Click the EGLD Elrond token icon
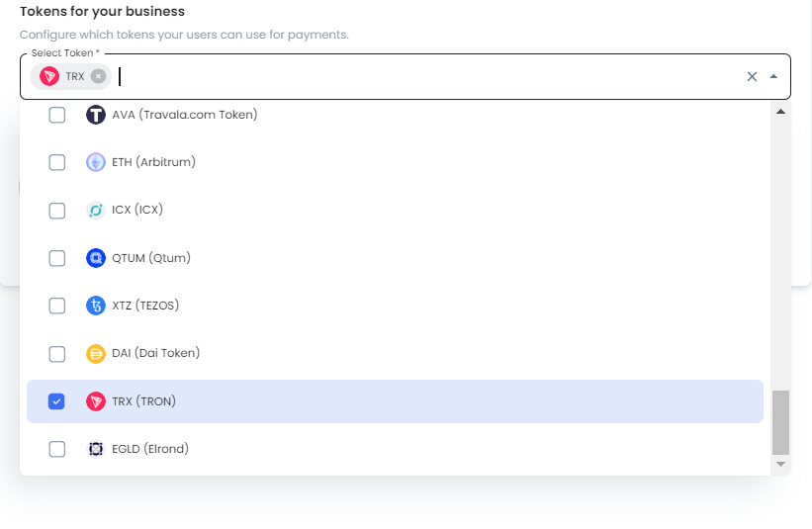 coord(96,449)
